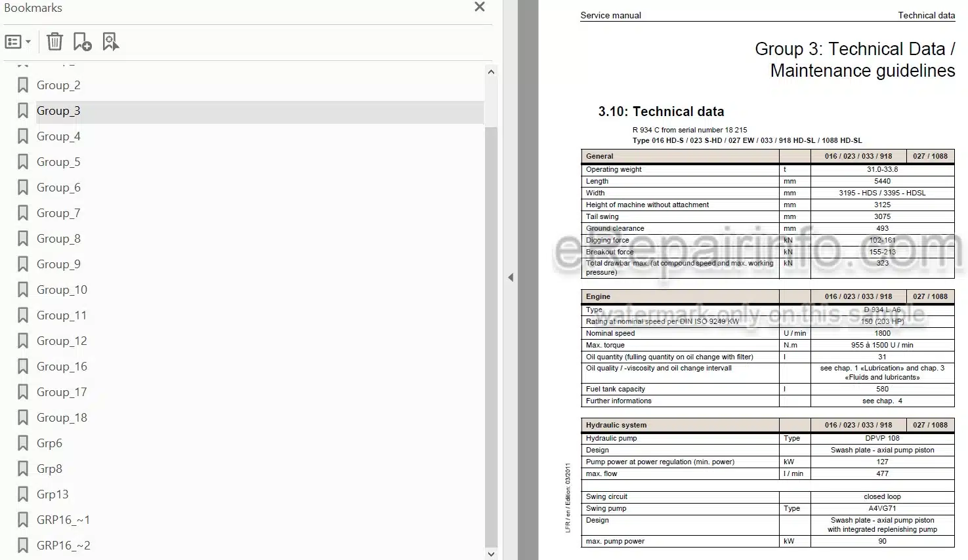Viewport: 968px width, 560px height.
Task: Navigate to bookmark Group_9
Action: [x=58, y=264]
